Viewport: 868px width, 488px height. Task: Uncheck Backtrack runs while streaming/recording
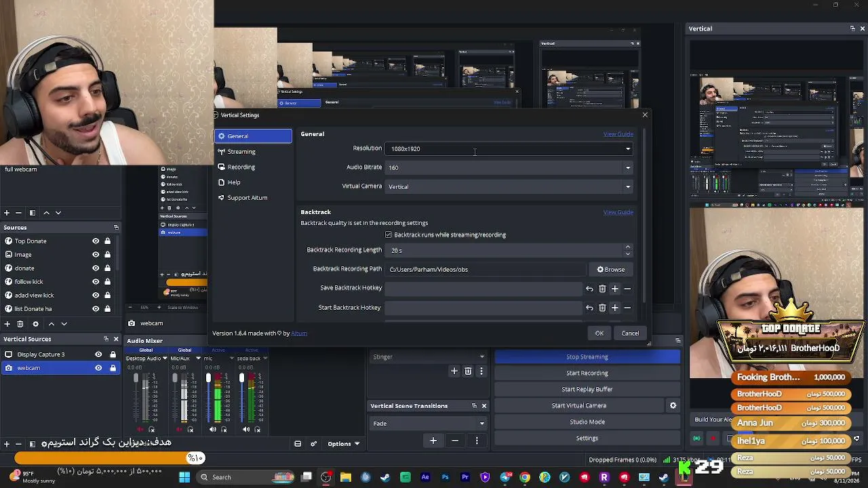click(389, 235)
